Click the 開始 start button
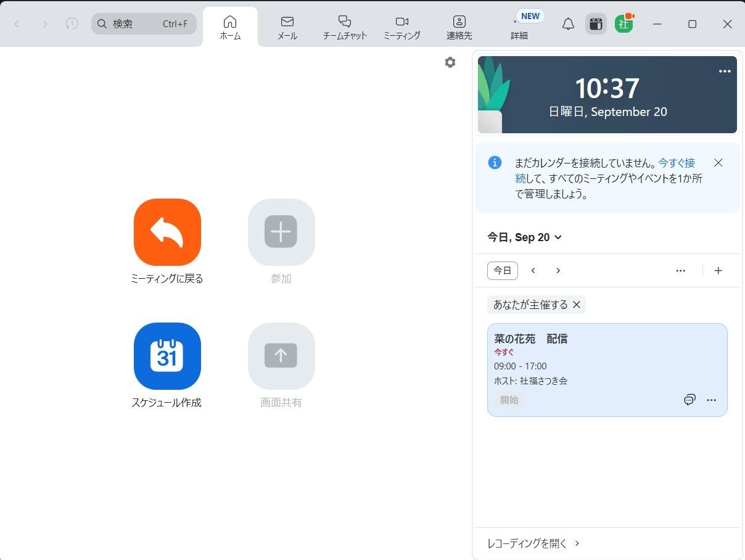Image resolution: width=745 pixels, height=560 pixels. point(509,400)
